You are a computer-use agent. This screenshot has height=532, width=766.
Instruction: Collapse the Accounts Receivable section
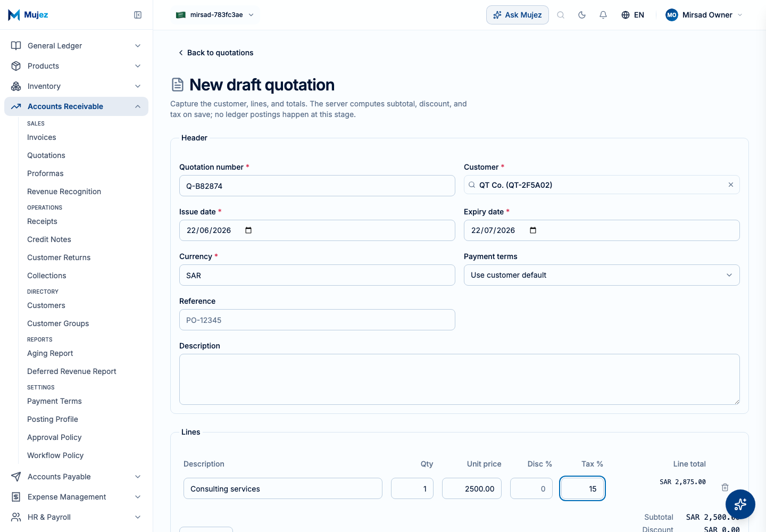click(x=138, y=106)
